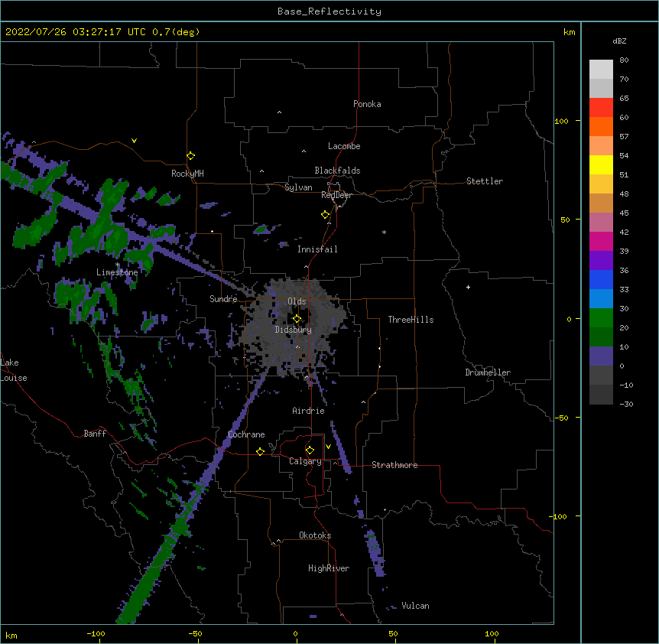Select the yellow diamond marker above Calgary label
Screen dimensions: 659x644
(x=310, y=450)
